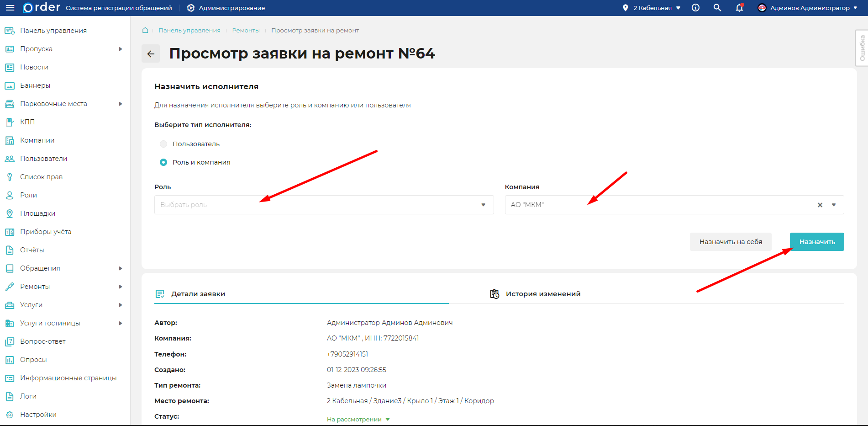
Task: Click the Назначить на себя button
Action: (x=731, y=241)
